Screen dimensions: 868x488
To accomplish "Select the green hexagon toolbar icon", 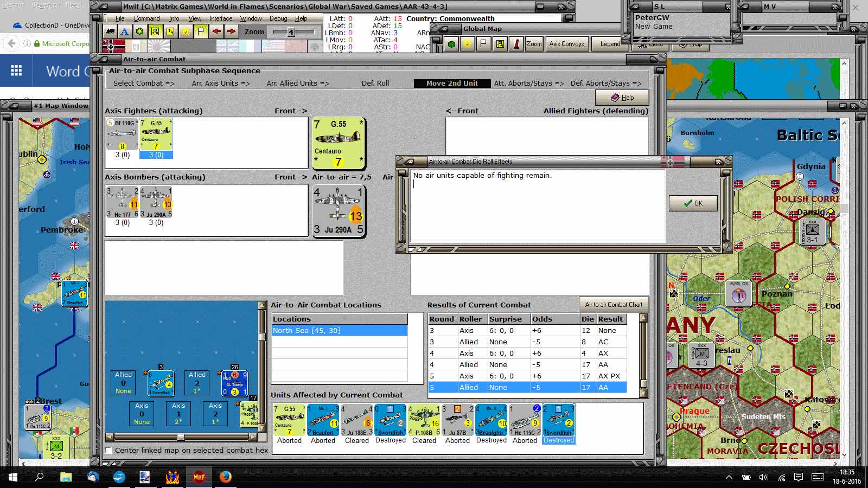I will 140,31.
